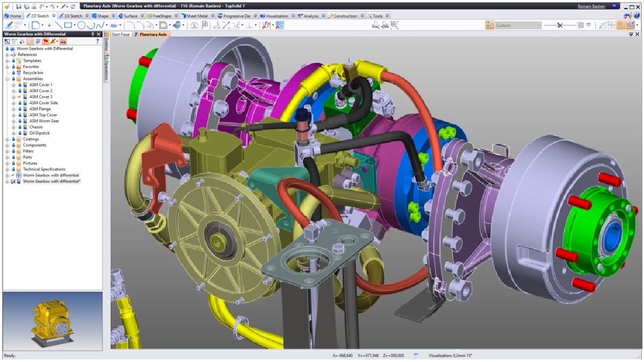Toggle the lock icon beside ASM Cover 1

[x=20, y=85]
